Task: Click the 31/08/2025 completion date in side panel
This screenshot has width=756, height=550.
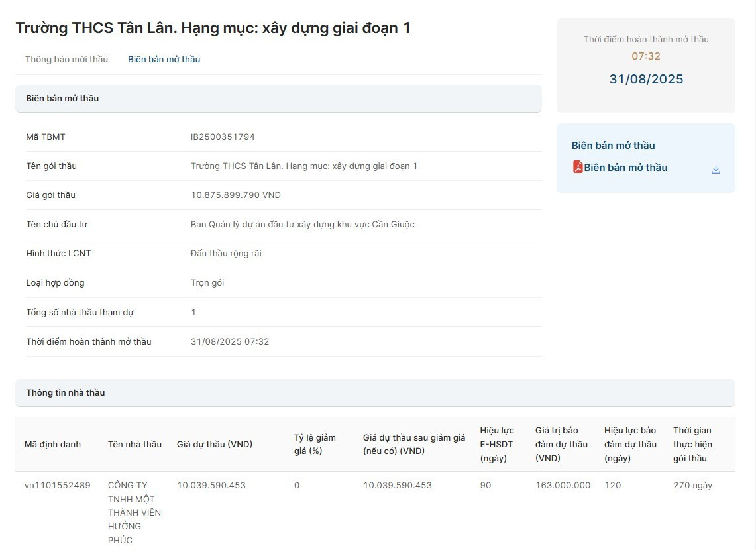Action: pos(646,80)
